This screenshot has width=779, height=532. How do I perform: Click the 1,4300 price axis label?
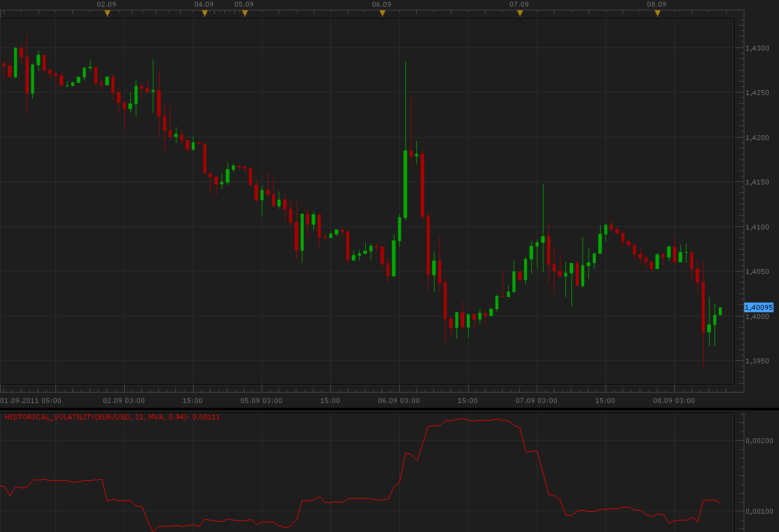pos(758,47)
